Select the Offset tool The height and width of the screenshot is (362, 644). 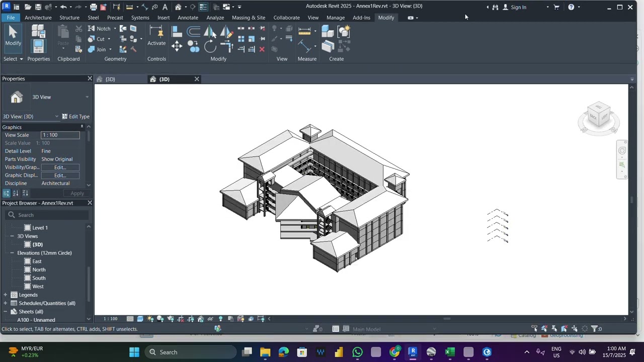pyautogui.click(x=194, y=32)
